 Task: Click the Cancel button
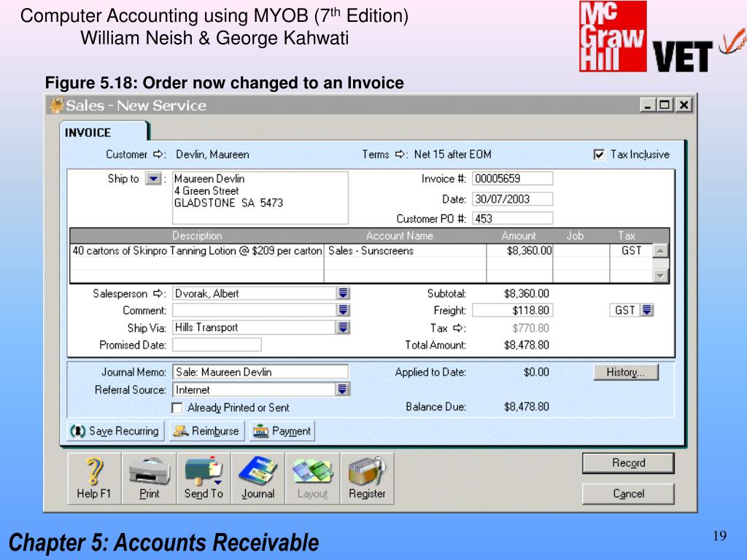coord(628,494)
